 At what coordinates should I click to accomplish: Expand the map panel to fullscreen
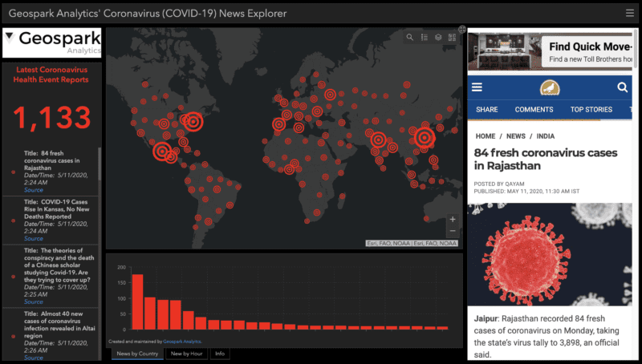(461, 30)
